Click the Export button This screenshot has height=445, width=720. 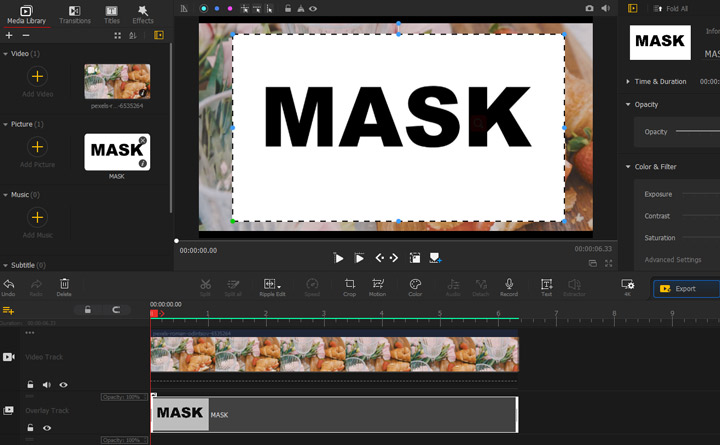coord(686,289)
